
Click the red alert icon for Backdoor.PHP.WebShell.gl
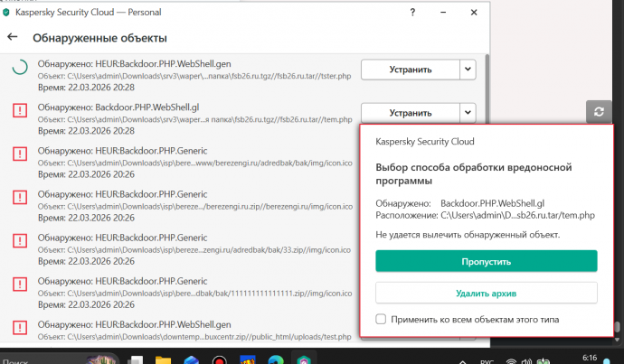(x=19, y=112)
